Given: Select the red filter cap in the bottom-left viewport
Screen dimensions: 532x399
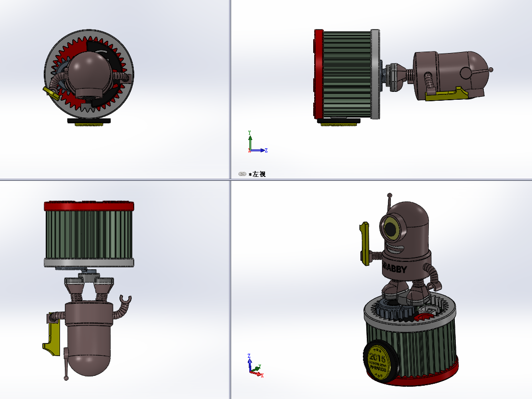Looking at the screenshot, I should pos(89,206).
